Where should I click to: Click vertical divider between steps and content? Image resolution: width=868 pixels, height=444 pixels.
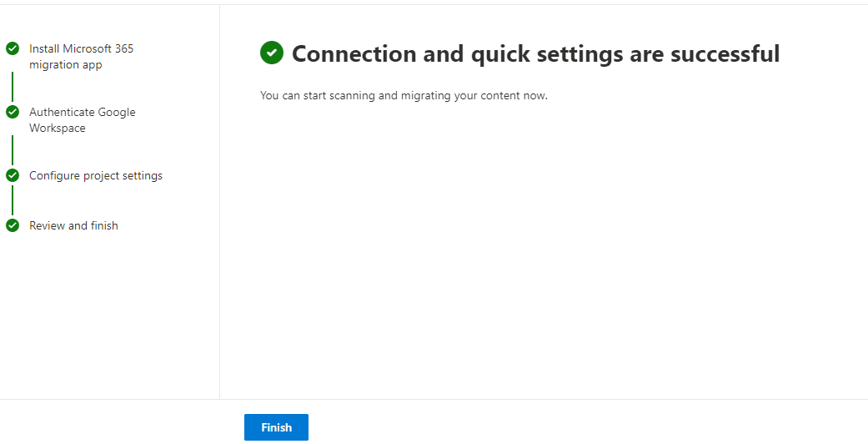coord(219,200)
